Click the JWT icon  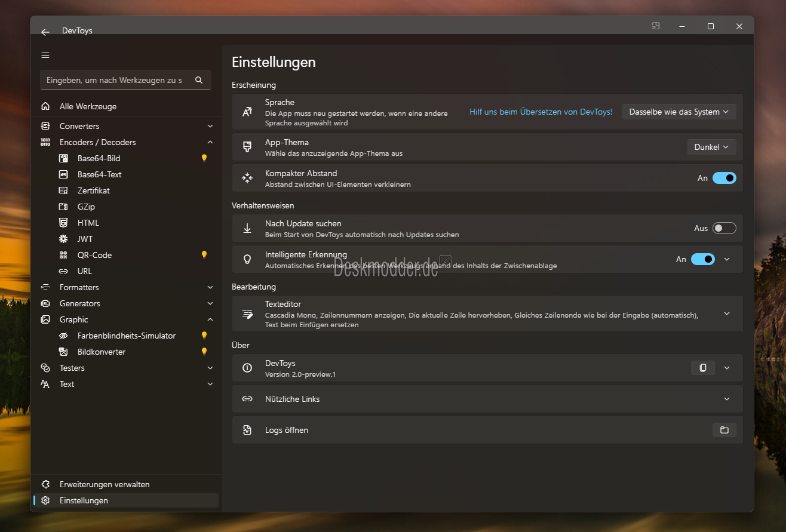63,239
